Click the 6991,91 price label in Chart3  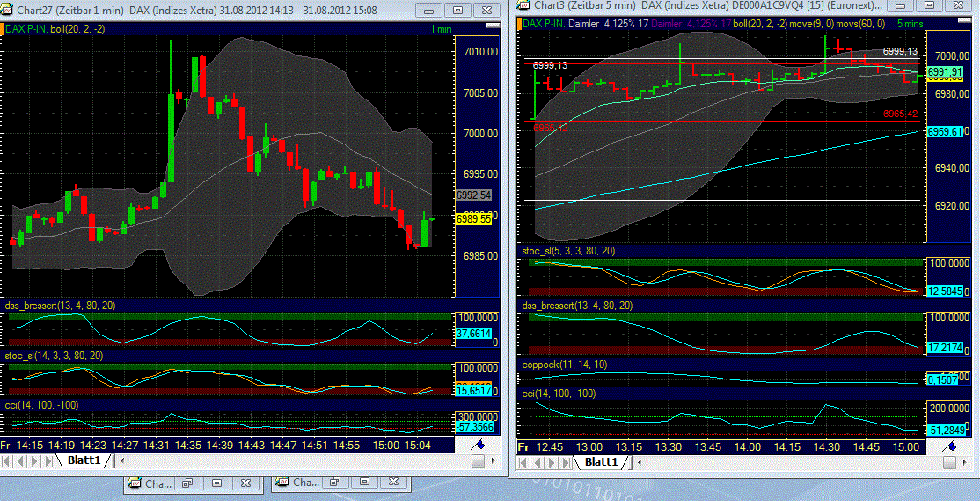point(945,72)
